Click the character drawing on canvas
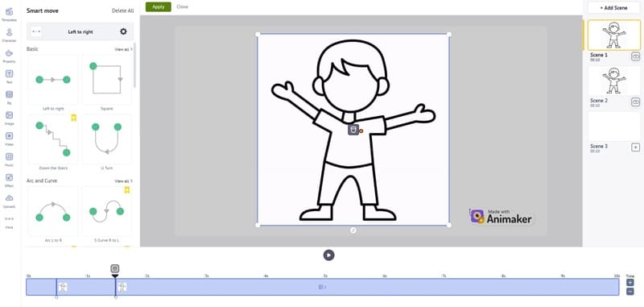 coord(353,130)
